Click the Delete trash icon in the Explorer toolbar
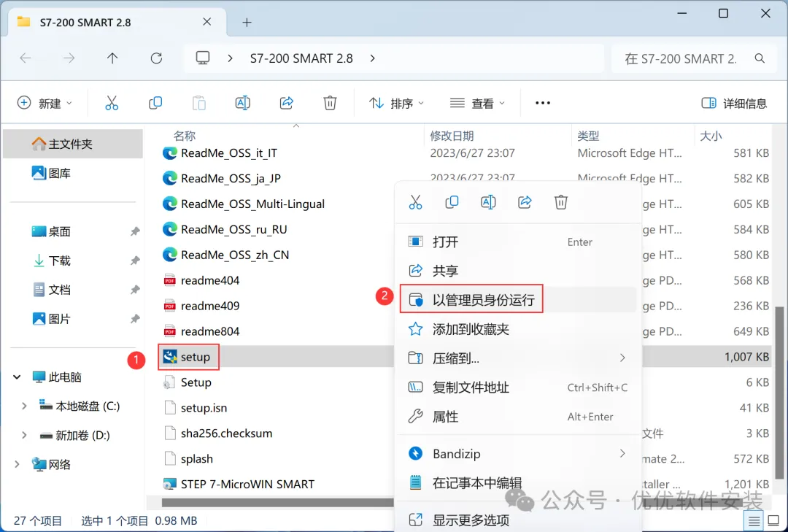 click(330, 103)
